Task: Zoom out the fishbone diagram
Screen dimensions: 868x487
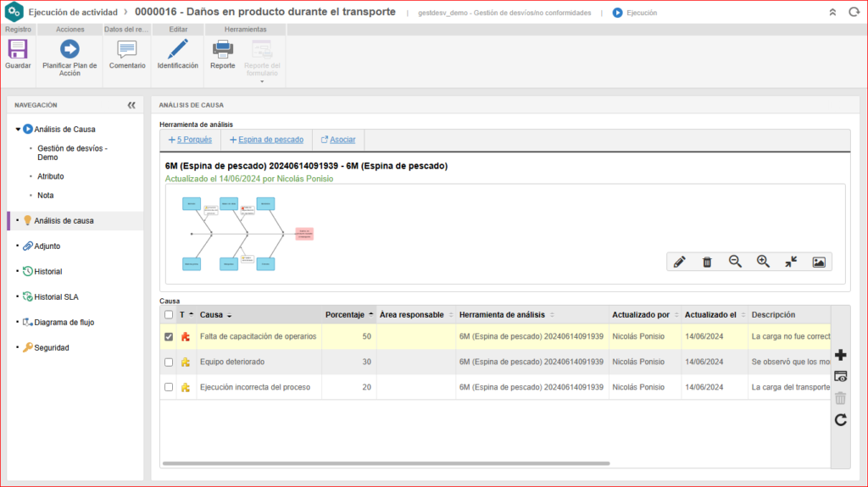Action: pyautogui.click(x=735, y=263)
